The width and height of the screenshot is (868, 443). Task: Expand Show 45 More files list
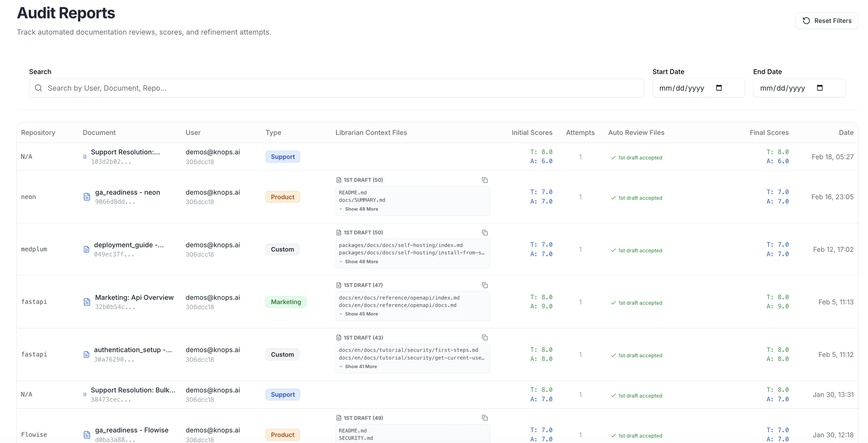coord(358,314)
